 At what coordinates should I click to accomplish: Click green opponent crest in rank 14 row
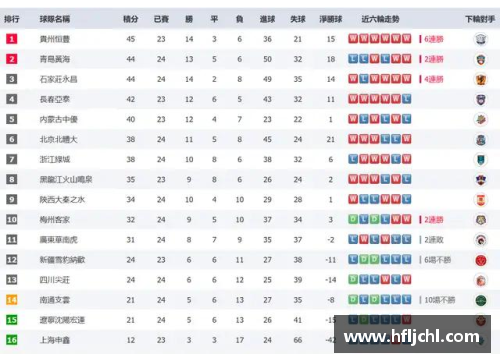point(480,300)
